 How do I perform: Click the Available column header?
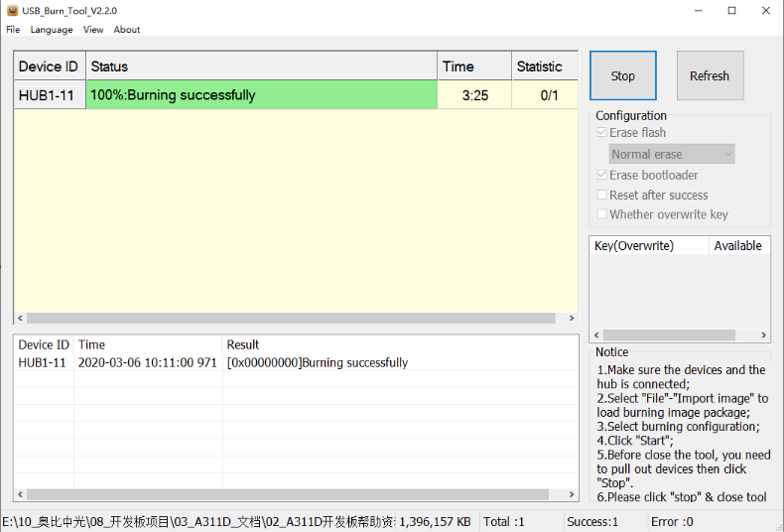tap(738, 245)
